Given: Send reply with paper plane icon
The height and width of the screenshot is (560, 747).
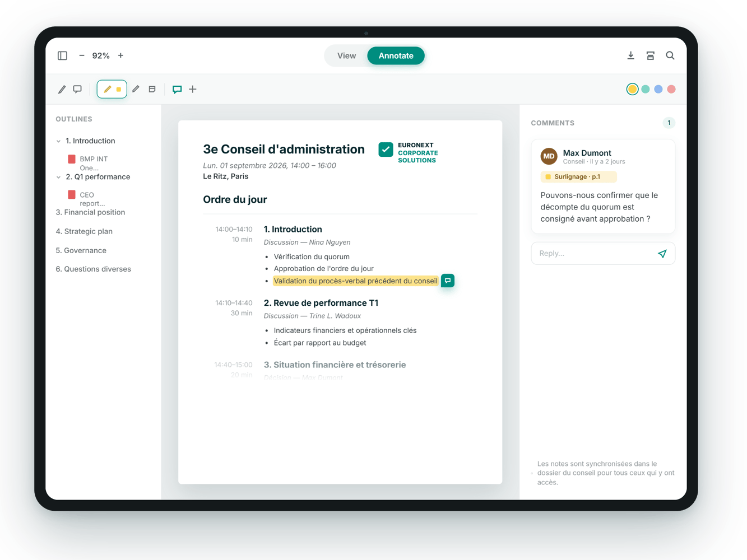Looking at the screenshot, I should (x=662, y=254).
